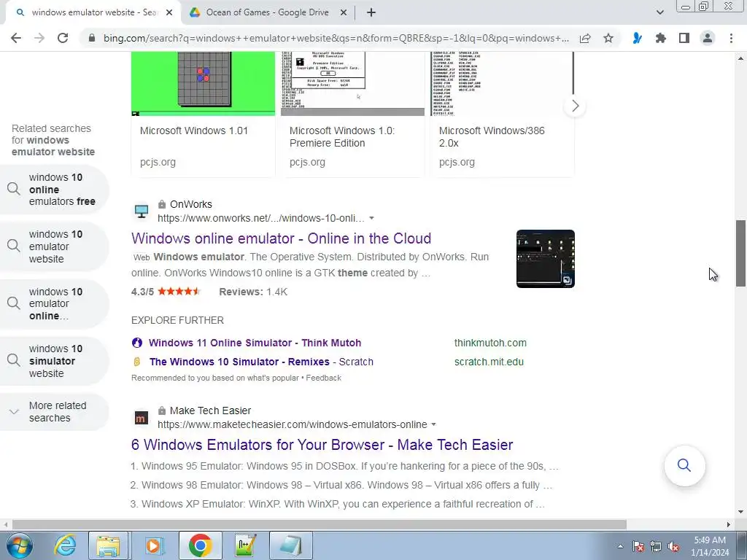This screenshot has height=560, width=747.
Task: Click the Action Center flag tray icon
Action: coord(638,546)
